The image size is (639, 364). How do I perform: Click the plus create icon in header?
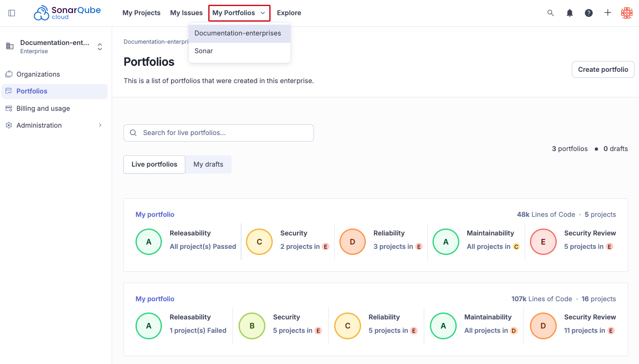tap(608, 13)
